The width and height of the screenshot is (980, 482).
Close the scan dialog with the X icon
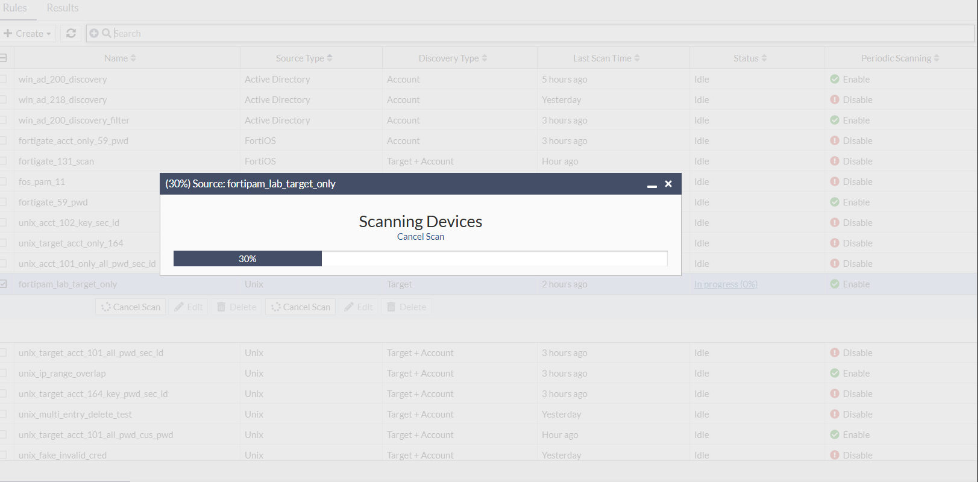click(x=668, y=184)
